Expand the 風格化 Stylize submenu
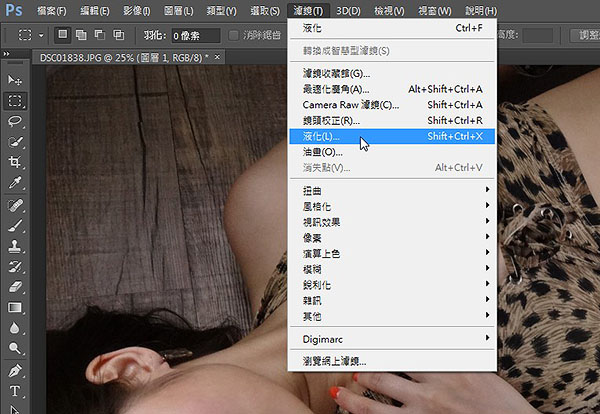This screenshot has height=414, width=600. point(392,206)
